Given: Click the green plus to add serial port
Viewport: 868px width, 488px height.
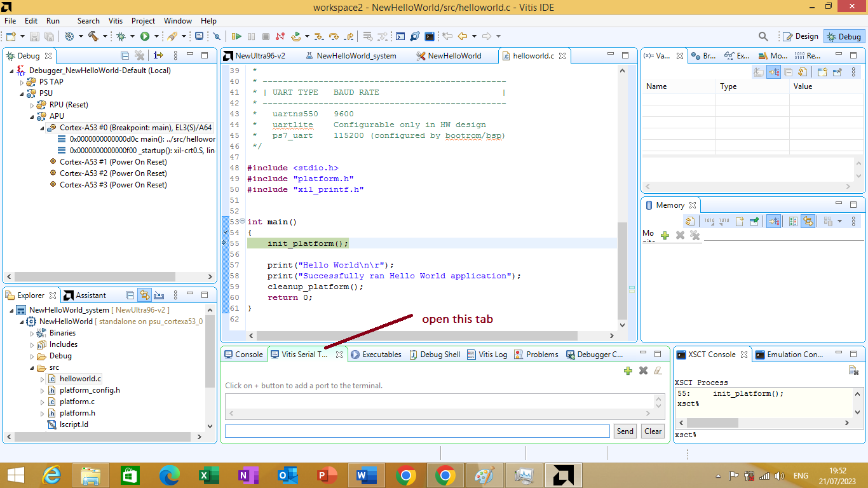Looking at the screenshot, I should coord(628,370).
